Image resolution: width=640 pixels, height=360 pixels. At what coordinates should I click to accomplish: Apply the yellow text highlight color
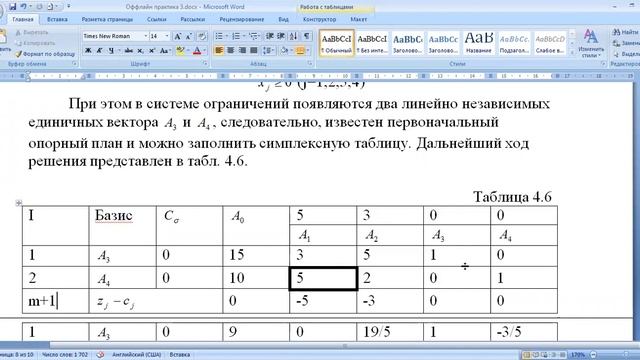click(180, 51)
